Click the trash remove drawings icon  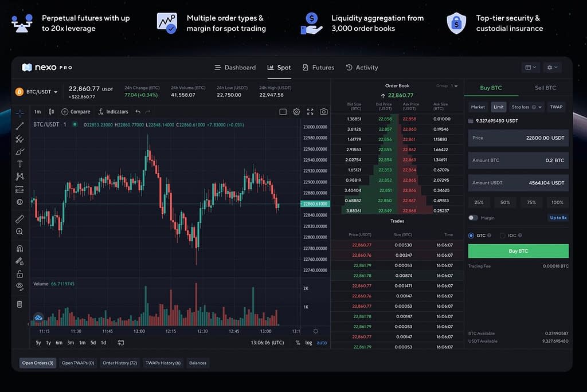click(x=20, y=304)
